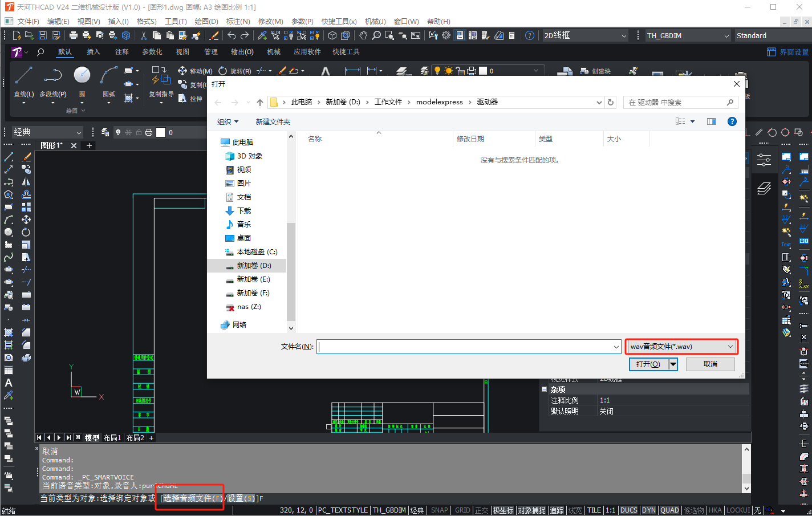
Task: Open the 绘图(D) menu
Action: [x=206, y=21]
